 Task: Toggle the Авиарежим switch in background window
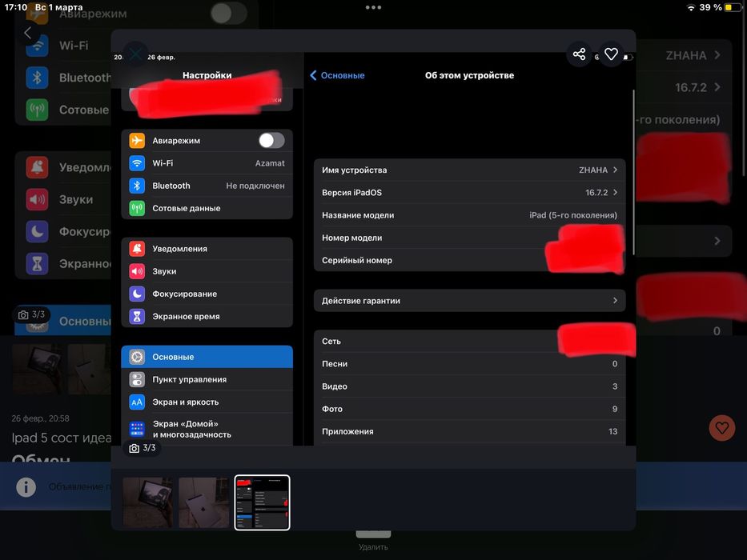coord(229,14)
